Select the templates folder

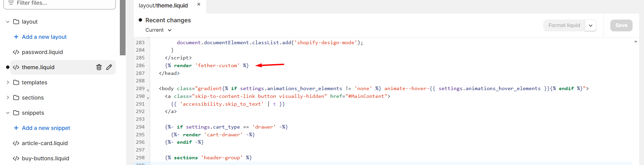point(34,82)
